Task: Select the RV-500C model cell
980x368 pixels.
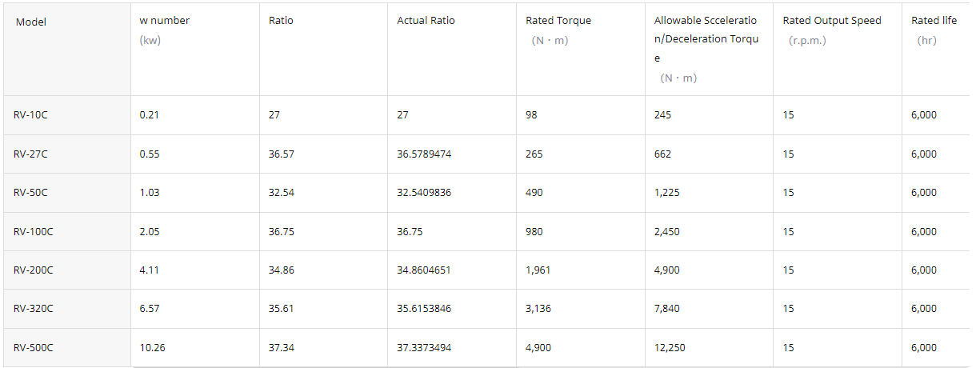Action: [34, 348]
